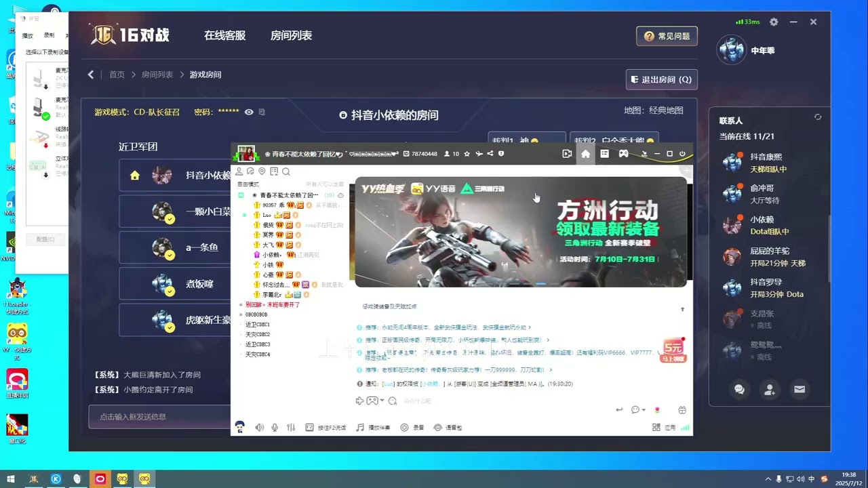Open 16对战 settings gear icon

pos(774,22)
